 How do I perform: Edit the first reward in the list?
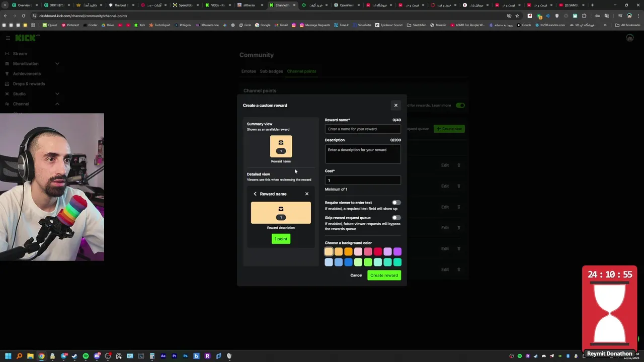click(445, 165)
